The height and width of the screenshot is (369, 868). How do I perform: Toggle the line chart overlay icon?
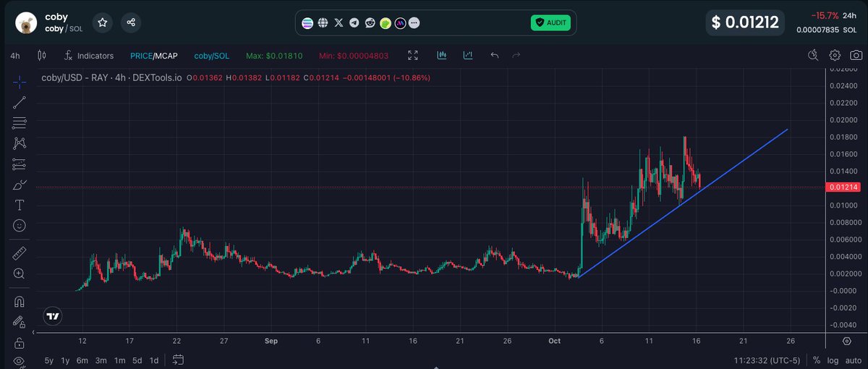[x=468, y=55]
